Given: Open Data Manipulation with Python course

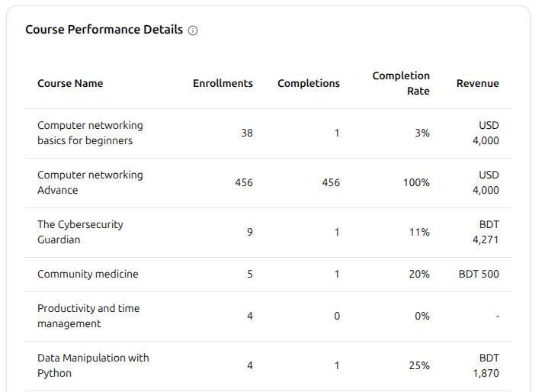Looking at the screenshot, I should click(93, 365).
